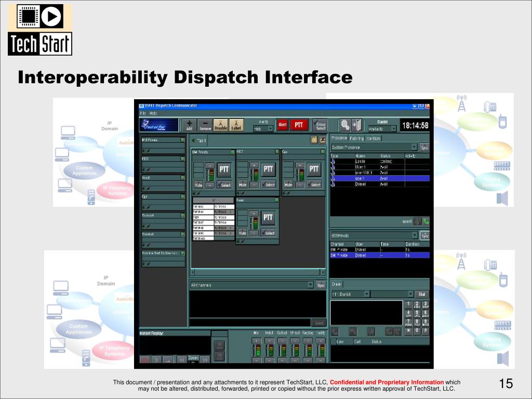Switch to the Presence tab
The image size is (532, 399).
click(x=339, y=138)
